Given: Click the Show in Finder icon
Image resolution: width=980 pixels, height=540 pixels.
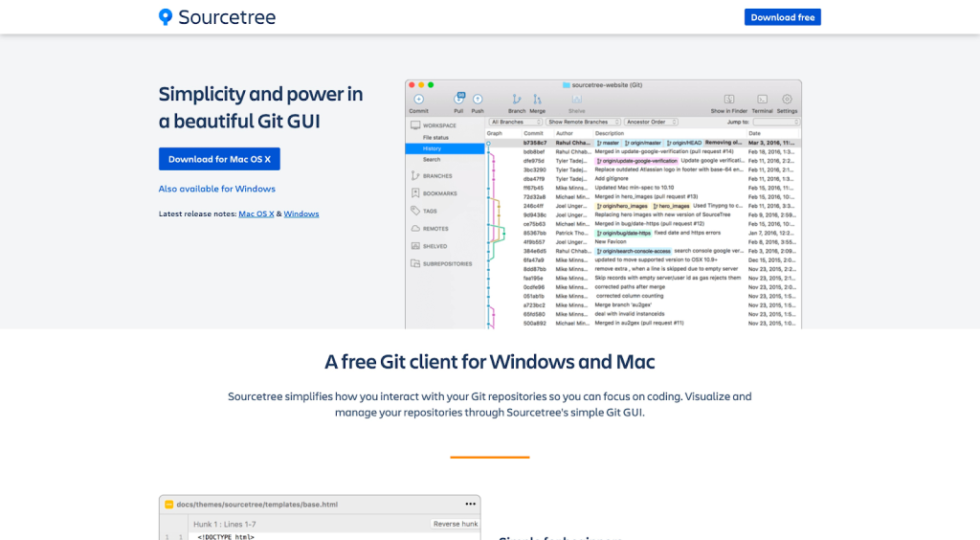Looking at the screenshot, I should pos(728,100).
